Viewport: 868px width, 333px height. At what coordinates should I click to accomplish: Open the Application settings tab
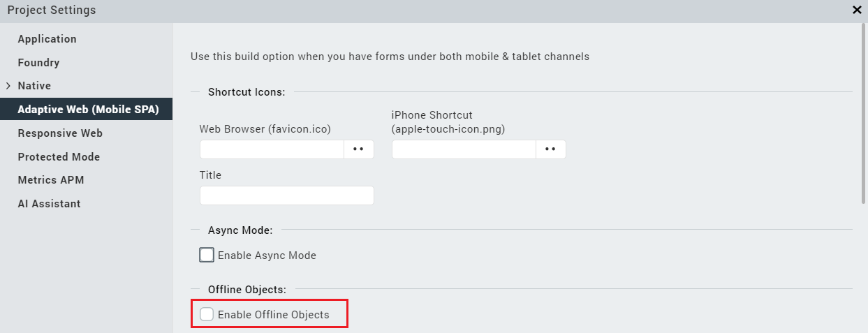pos(47,39)
